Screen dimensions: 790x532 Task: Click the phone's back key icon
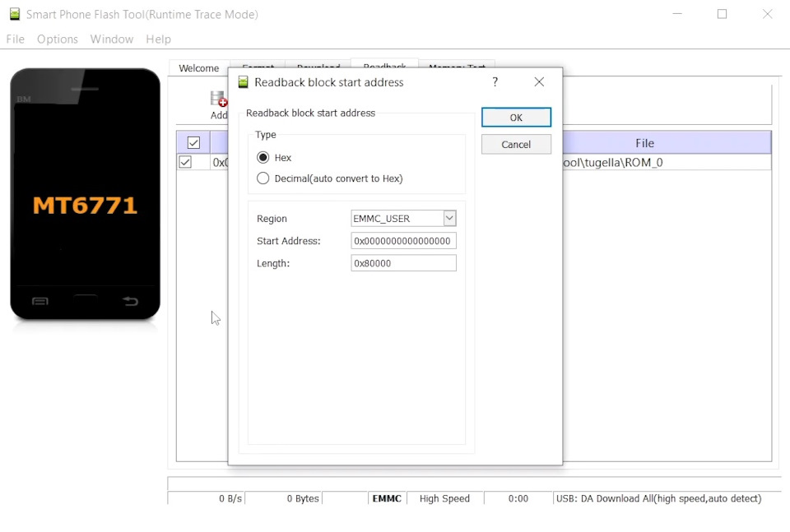pyautogui.click(x=130, y=301)
